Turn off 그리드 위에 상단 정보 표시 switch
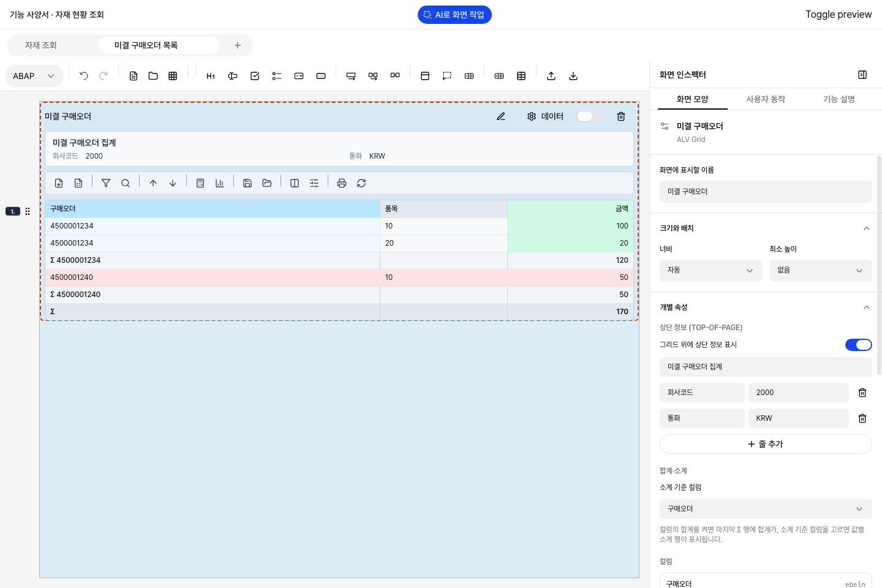This screenshot has width=882, height=588. pyautogui.click(x=859, y=345)
